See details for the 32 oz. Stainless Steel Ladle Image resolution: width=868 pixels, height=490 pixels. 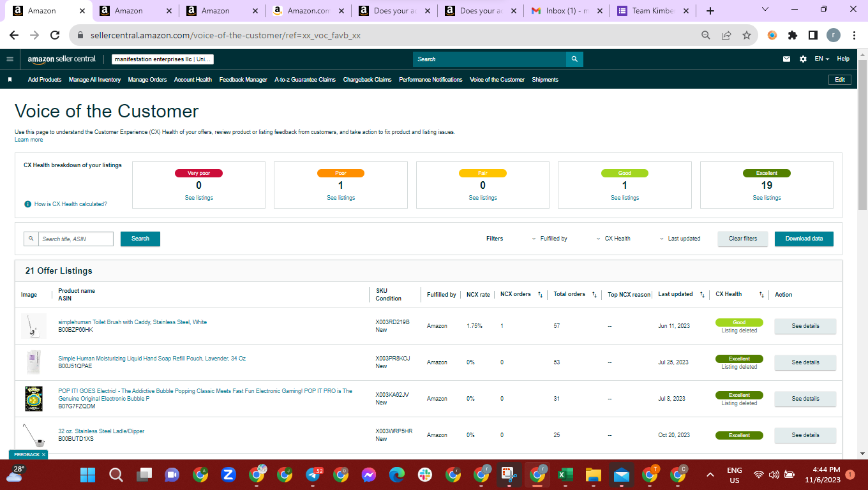805,435
